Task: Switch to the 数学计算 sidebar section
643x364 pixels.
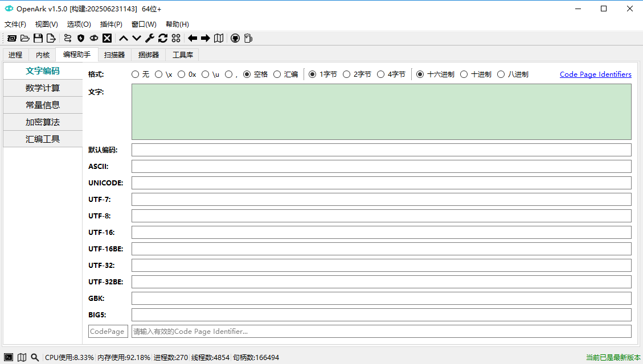Action: pos(42,88)
